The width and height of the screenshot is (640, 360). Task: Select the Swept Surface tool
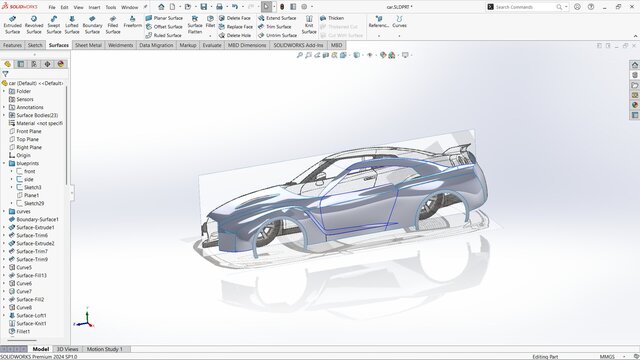click(x=53, y=25)
